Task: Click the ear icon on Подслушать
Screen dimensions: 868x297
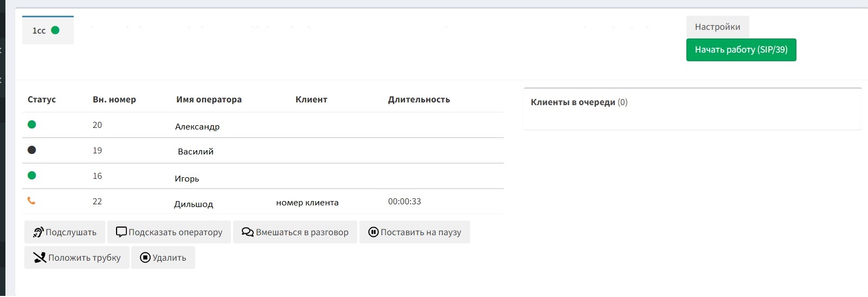Action: coord(38,232)
